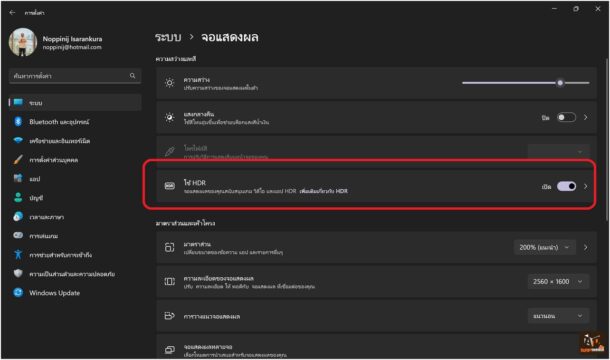610x360 pixels.
Task: Open multiple displays row
Action: pos(376,346)
